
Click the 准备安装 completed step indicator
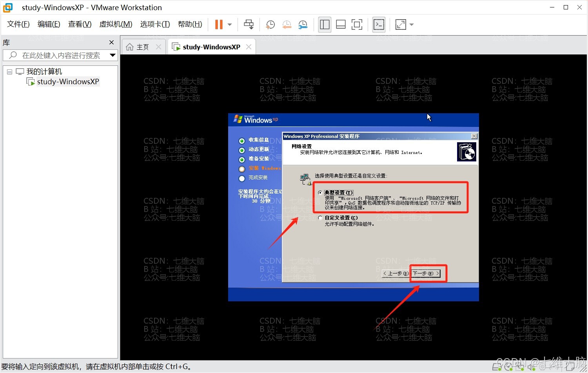(242, 159)
